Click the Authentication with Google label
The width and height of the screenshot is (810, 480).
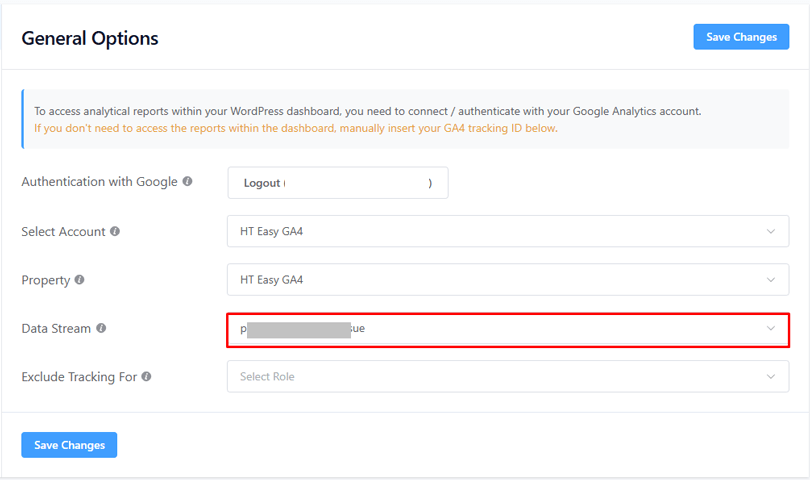(x=99, y=182)
